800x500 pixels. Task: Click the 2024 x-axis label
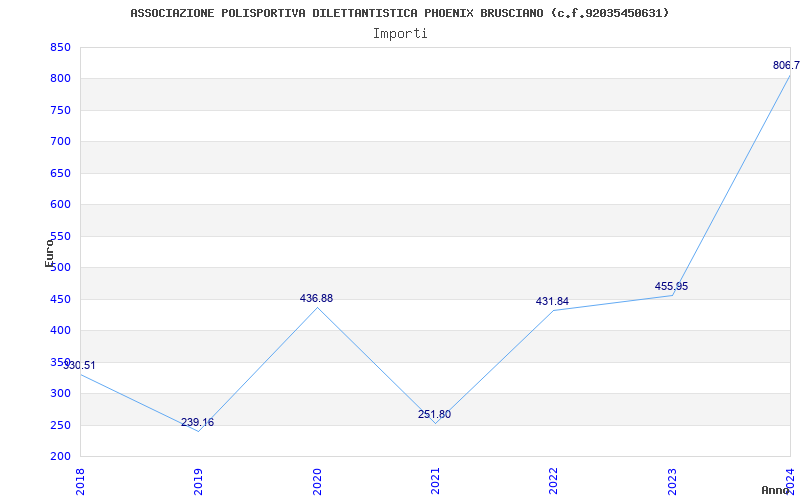[790, 481]
